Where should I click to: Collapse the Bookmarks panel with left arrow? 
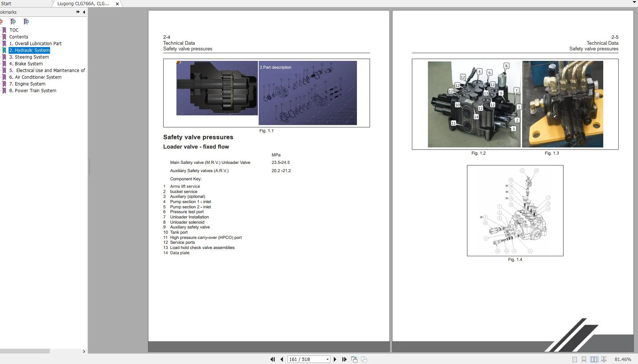[x=84, y=12]
